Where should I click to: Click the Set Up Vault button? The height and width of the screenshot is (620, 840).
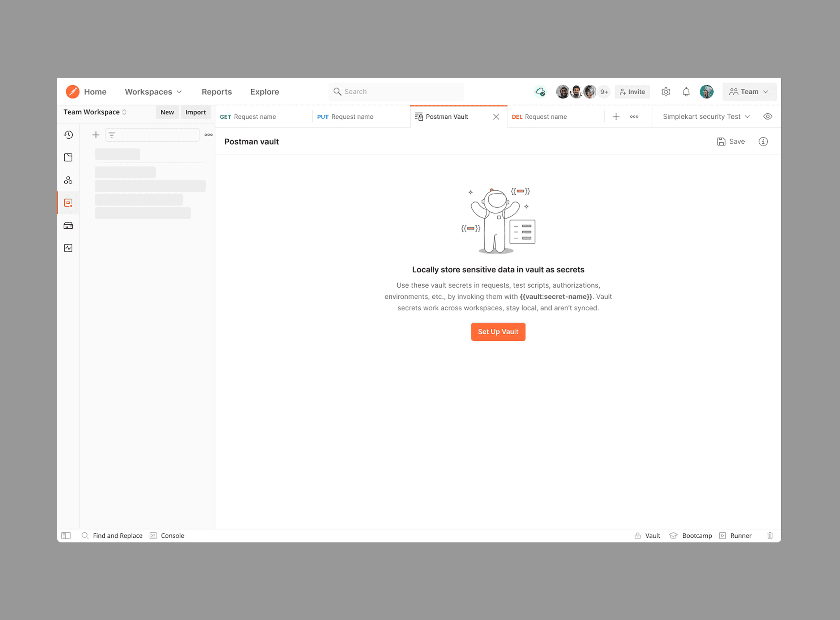(x=498, y=332)
